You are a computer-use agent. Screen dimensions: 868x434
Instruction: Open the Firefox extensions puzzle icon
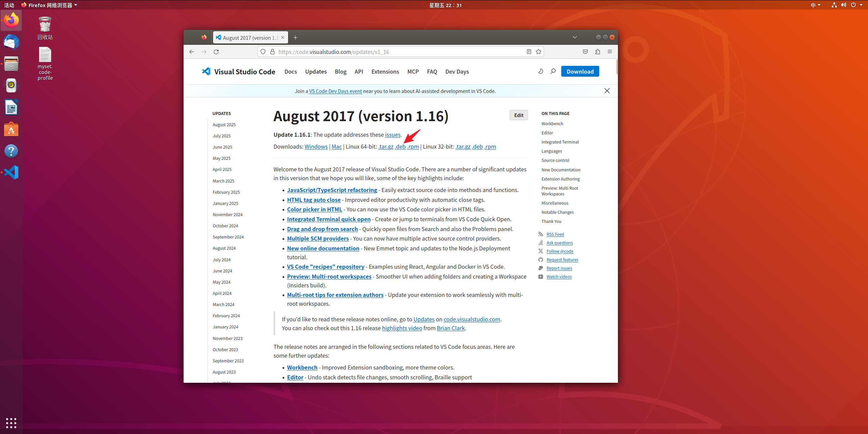tap(598, 52)
